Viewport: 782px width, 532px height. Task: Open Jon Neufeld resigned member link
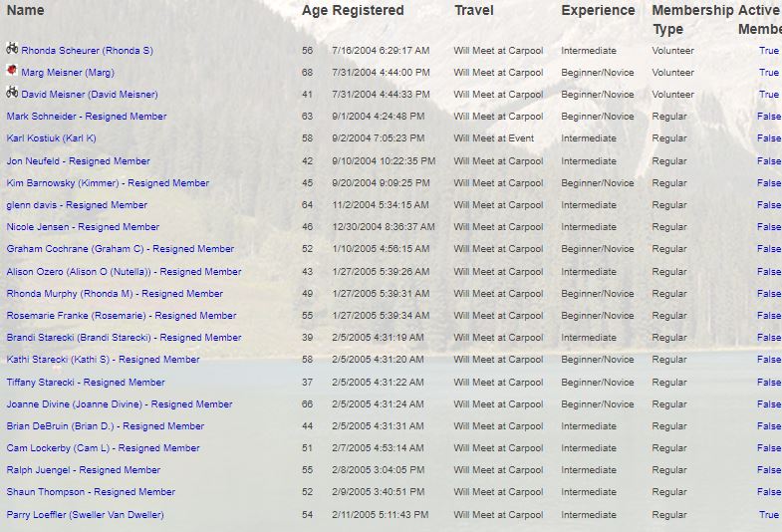78,161
